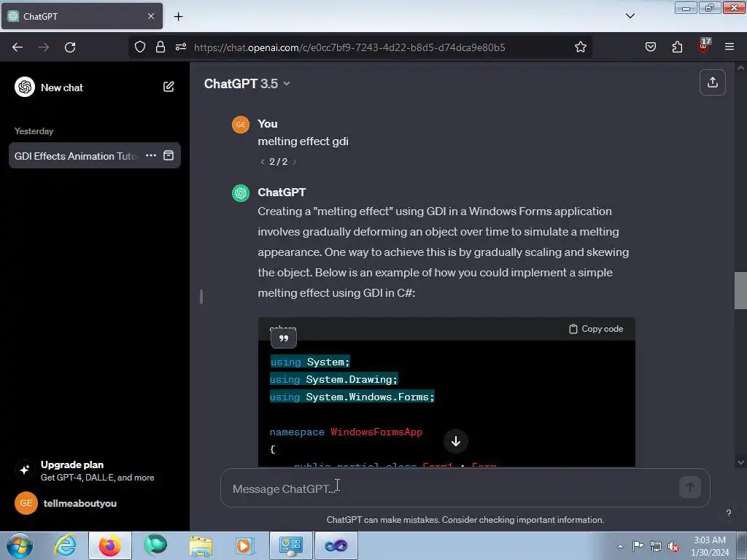This screenshot has height=560, width=747.
Task: Open site permissions icon in address bar
Action: (181, 47)
